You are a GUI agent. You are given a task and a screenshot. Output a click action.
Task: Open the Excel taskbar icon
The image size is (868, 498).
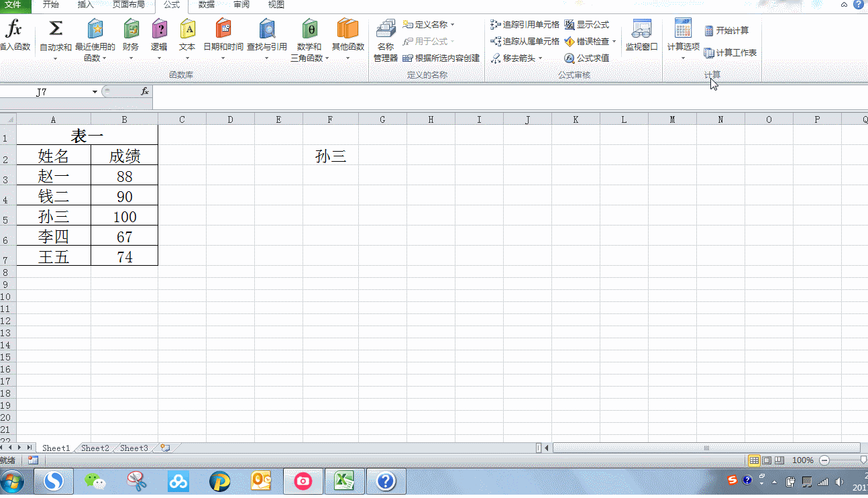click(345, 481)
